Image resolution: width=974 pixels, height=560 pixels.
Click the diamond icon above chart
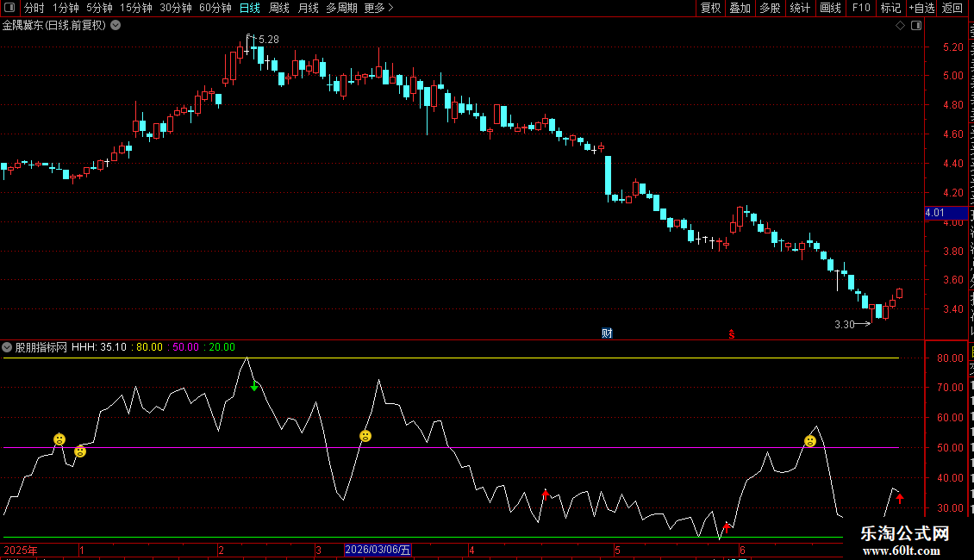(x=900, y=26)
